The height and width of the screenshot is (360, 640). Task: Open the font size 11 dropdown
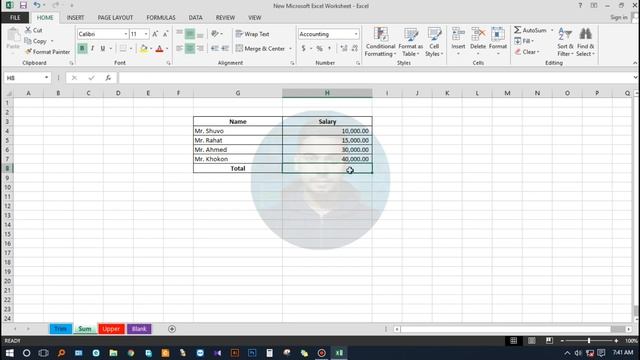point(146,34)
